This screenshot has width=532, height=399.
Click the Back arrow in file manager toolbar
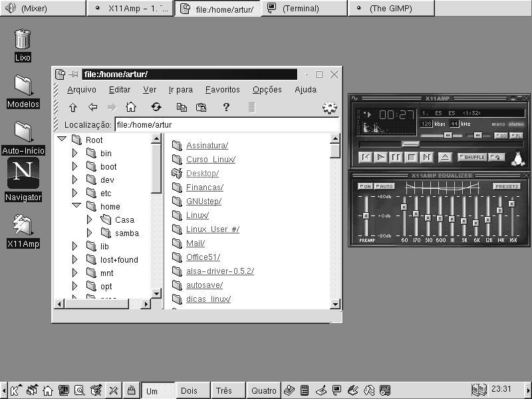click(92, 107)
